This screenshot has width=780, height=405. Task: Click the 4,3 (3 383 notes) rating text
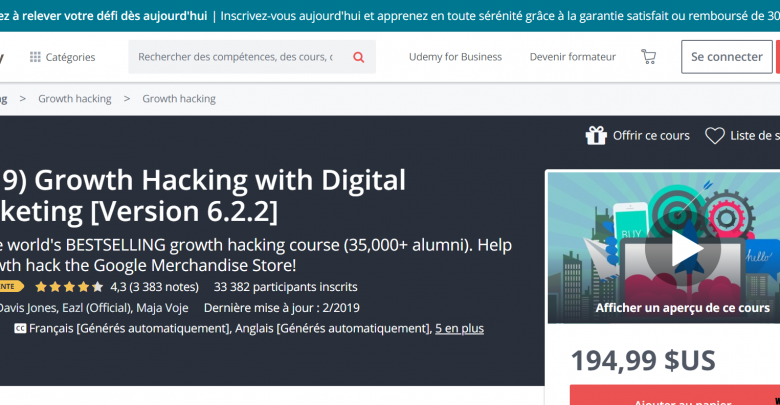click(154, 287)
